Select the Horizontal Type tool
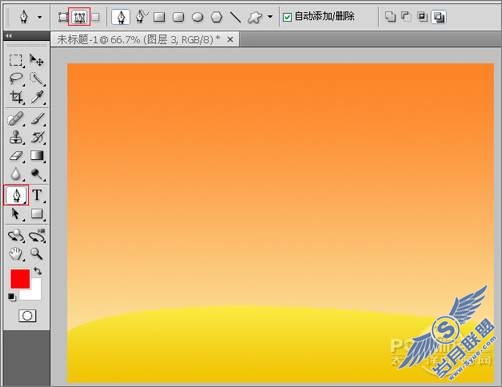Image resolution: width=502 pixels, height=387 pixels. point(37,195)
